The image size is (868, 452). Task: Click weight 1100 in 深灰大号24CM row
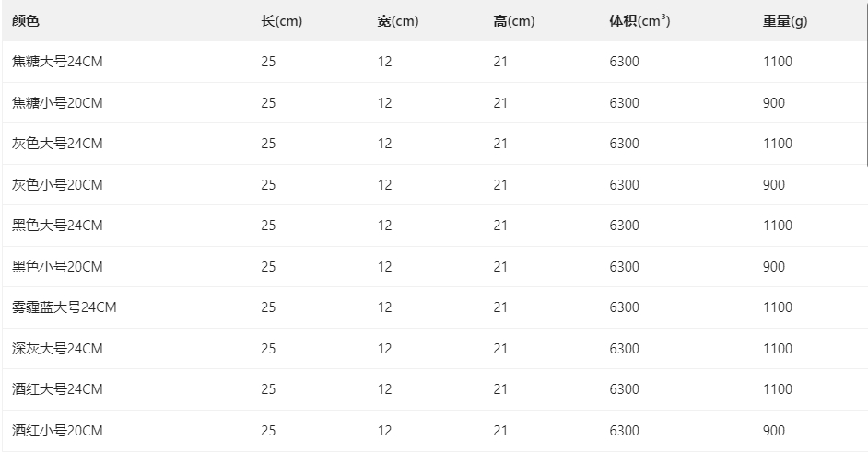click(x=778, y=349)
